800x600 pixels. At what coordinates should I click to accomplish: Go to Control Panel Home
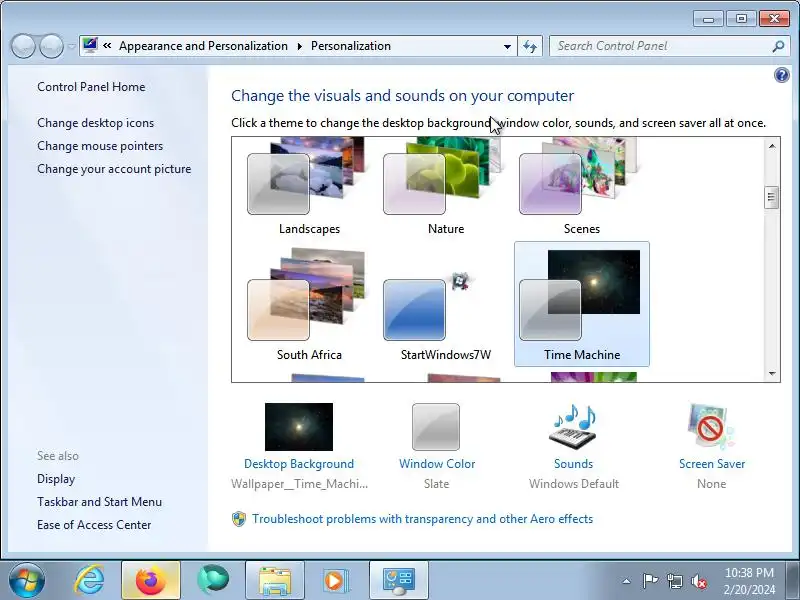[x=91, y=87]
